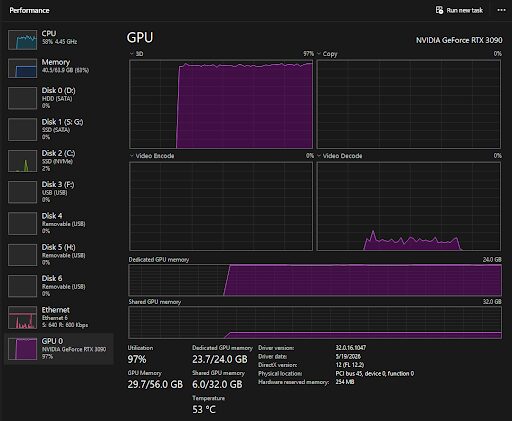The image size is (512, 421).
Task: Click the Disk 6 empty thumbnail graph
Action: pyautogui.click(x=22, y=286)
